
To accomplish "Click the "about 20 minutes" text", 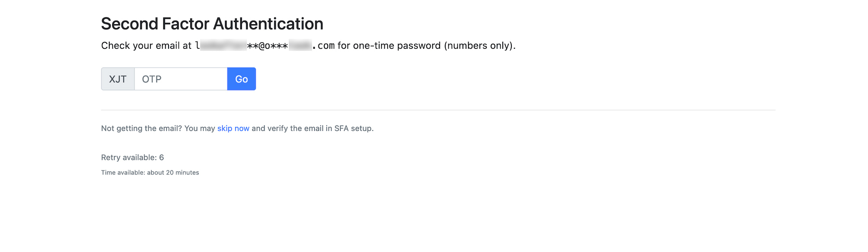I will tap(173, 173).
